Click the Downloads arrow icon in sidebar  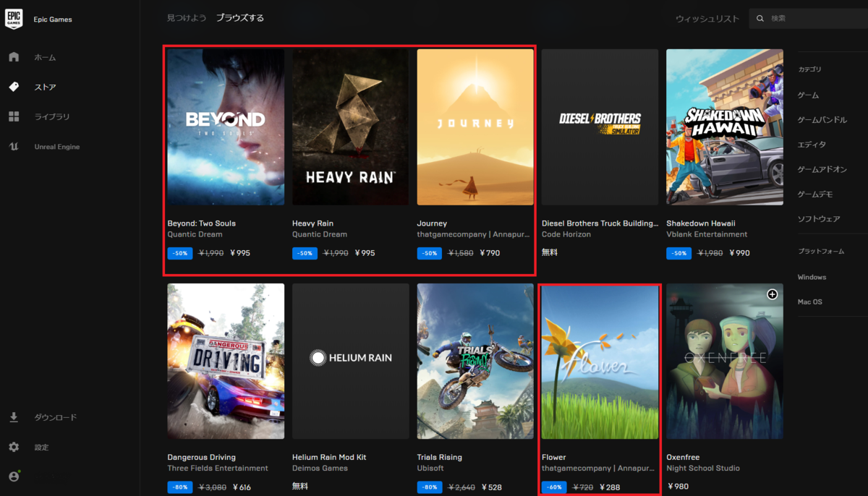click(14, 417)
